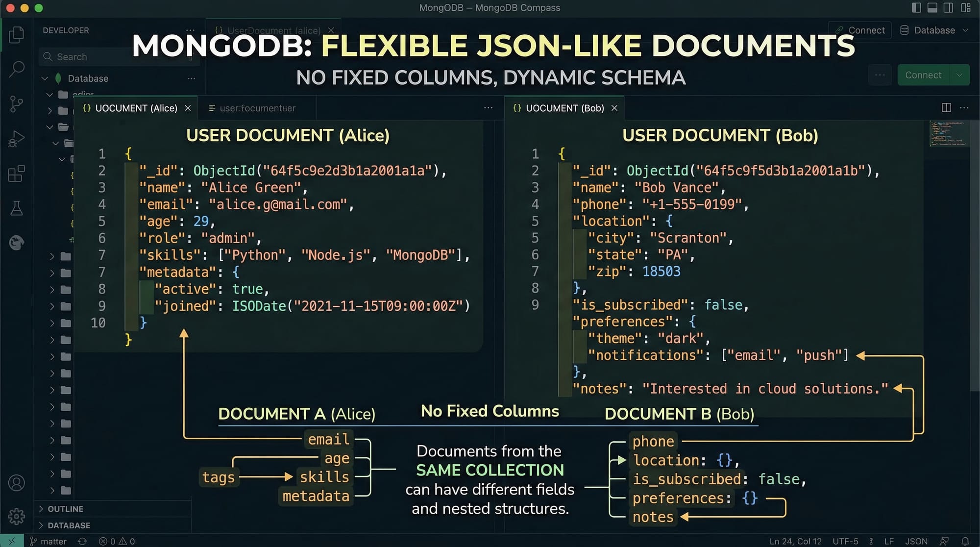This screenshot has height=547, width=980.
Task: Click the notifications bell in status bar
Action: click(965, 541)
